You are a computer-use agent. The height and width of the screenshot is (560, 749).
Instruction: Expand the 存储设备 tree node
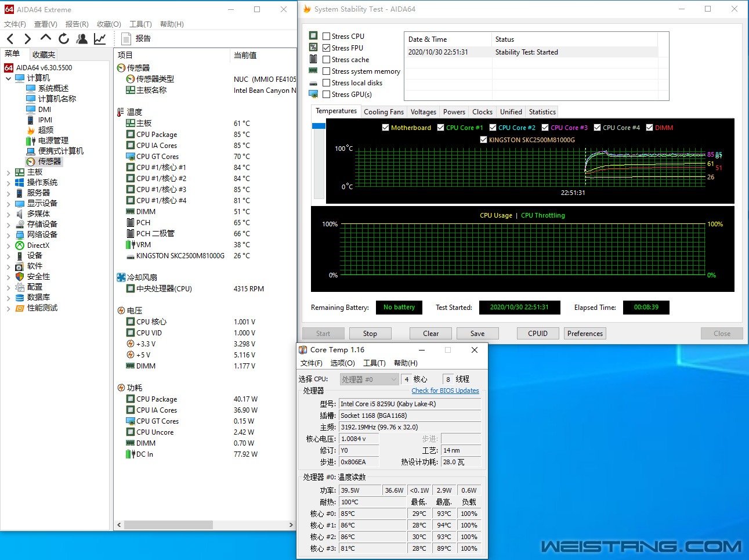(8, 225)
